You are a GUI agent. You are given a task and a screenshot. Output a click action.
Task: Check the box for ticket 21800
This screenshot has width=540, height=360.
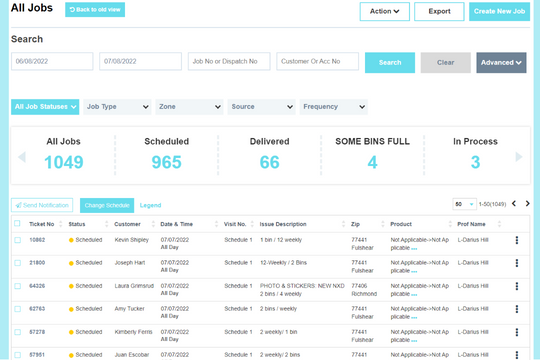18,263
